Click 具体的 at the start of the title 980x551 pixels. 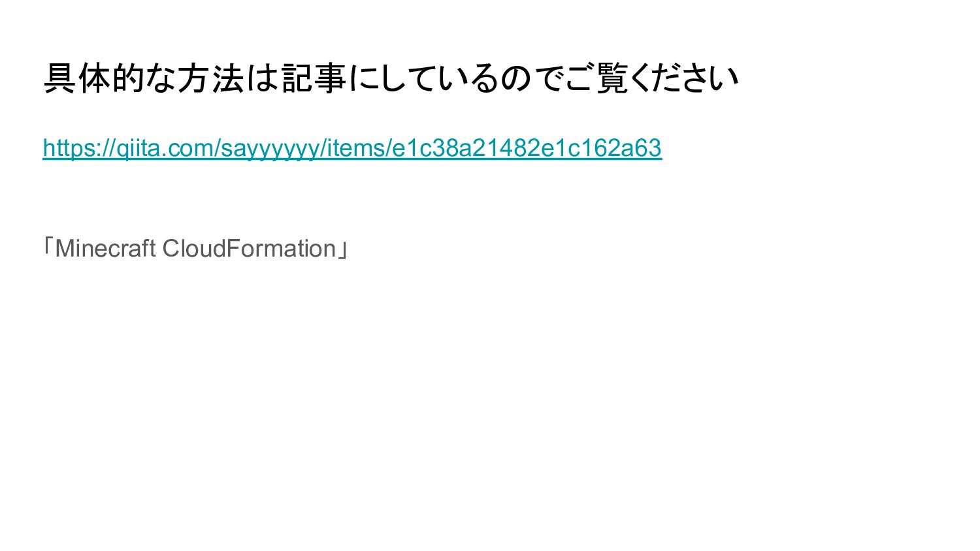click(x=95, y=78)
